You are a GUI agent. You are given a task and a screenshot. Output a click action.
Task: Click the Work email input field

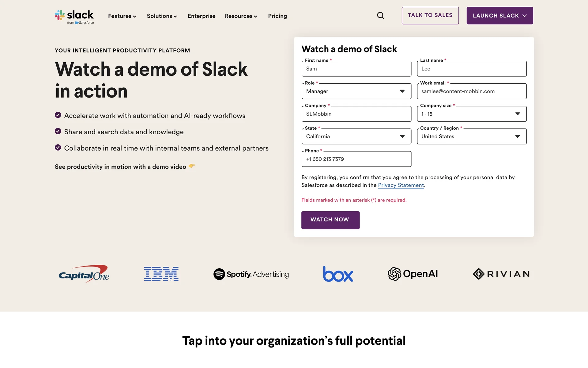pyautogui.click(x=471, y=91)
